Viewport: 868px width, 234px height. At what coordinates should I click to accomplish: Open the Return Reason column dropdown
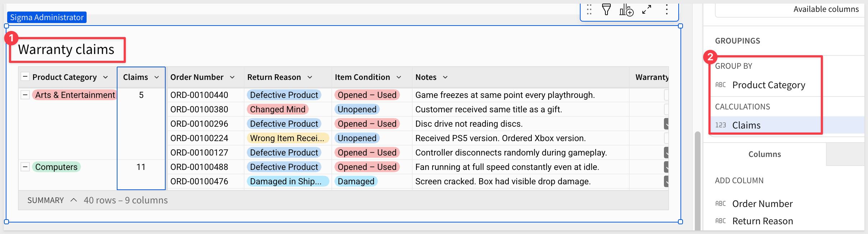(x=310, y=77)
